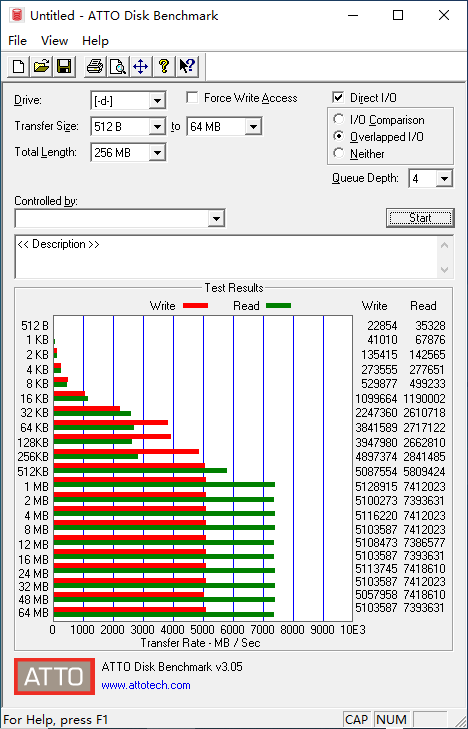Click the 512KB row label

tap(33, 471)
